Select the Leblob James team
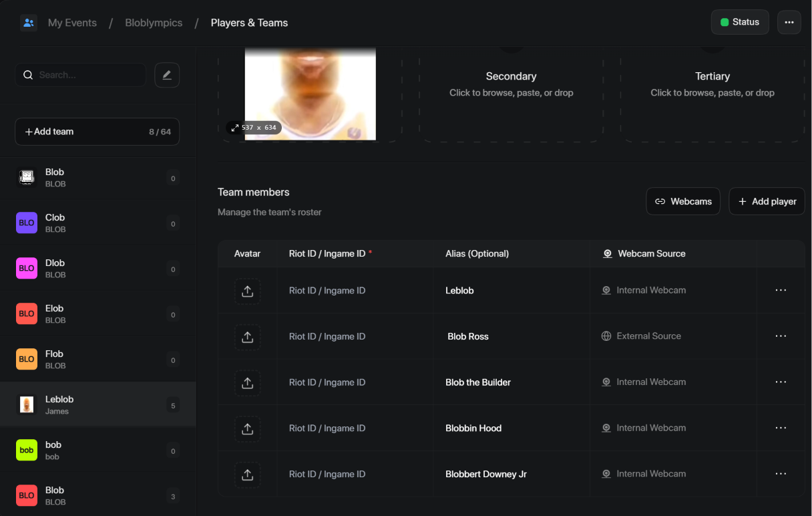This screenshot has height=516, width=812. [x=98, y=405]
